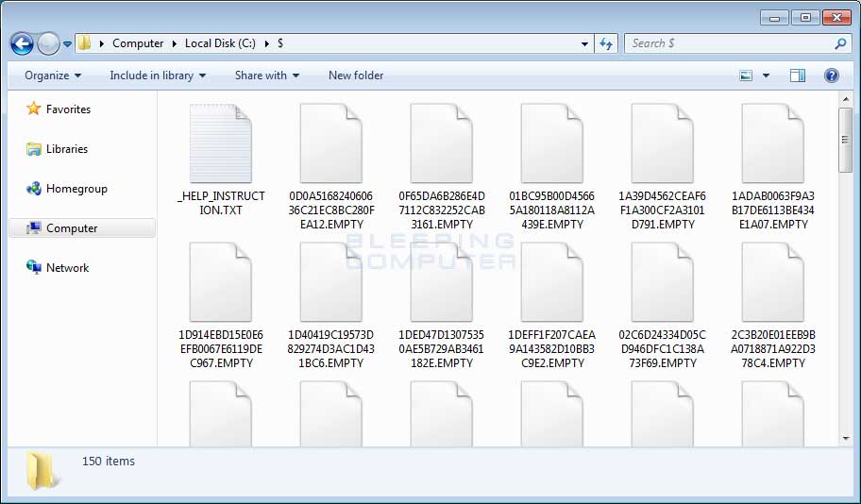The width and height of the screenshot is (861, 504).
Task: Open Help with the question mark icon
Action: click(x=832, y=76)
